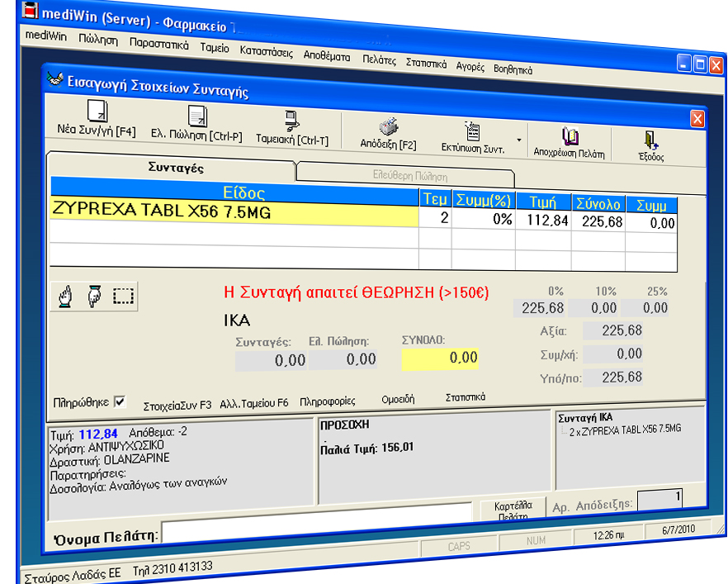Click the status bar time 12:26 πμ
Screen dimensions: 728x584
click(608, 534)
